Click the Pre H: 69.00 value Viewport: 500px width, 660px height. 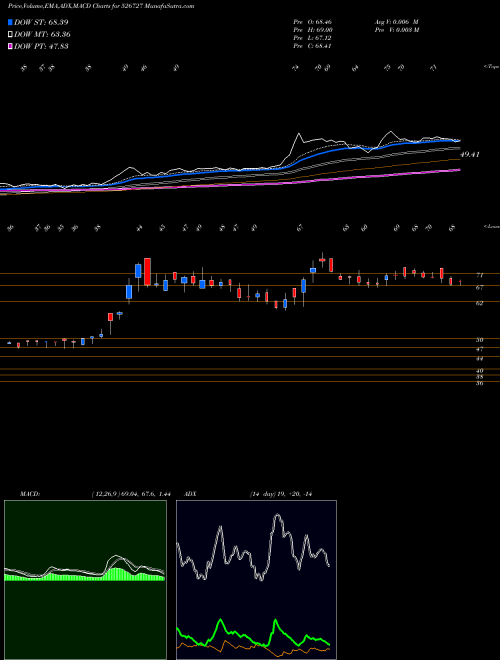pos(313,30)
